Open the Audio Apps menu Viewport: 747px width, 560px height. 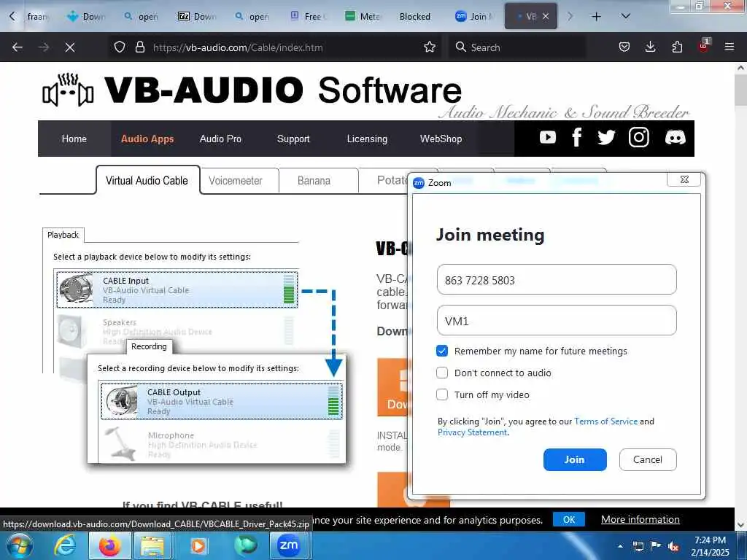[147, 139]
